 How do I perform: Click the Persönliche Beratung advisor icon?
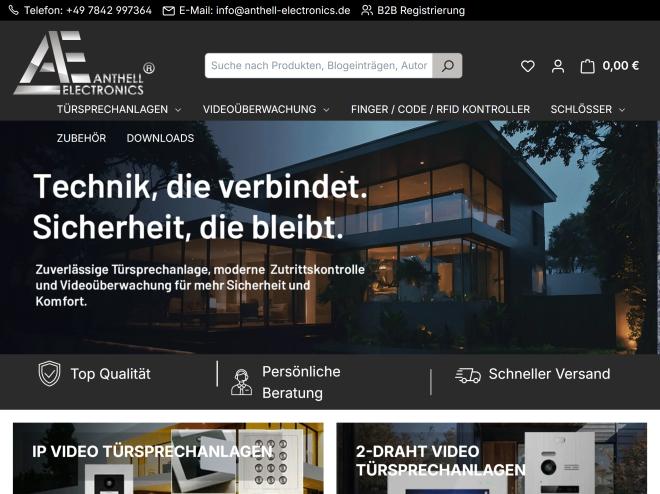point(241,382)
